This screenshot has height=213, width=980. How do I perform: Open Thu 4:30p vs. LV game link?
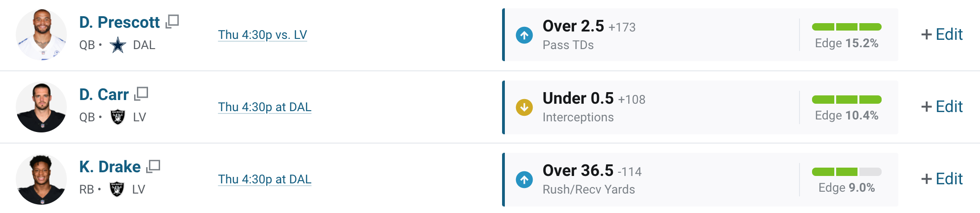pos(263,35)
